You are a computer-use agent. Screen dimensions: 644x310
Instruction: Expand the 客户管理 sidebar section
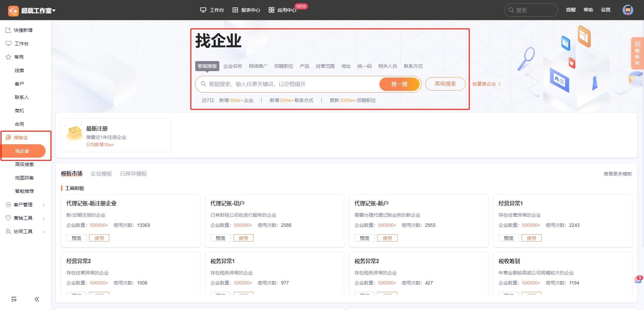24,204
